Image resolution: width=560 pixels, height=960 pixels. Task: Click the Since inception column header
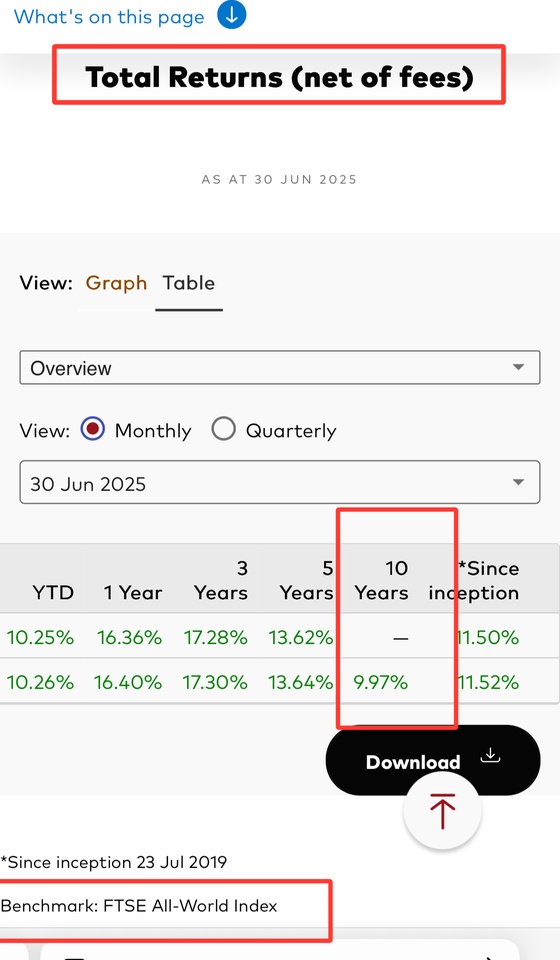coord(474,580)
